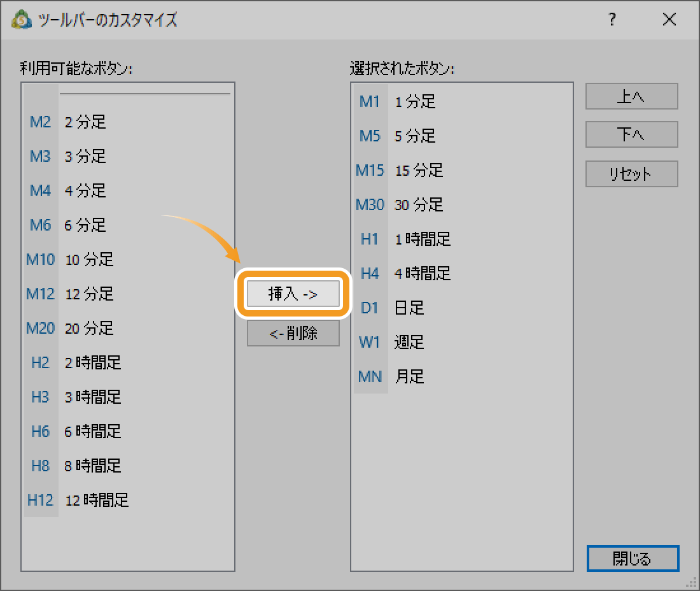Select the M20 icon in available buttons

tap(41, 329)
